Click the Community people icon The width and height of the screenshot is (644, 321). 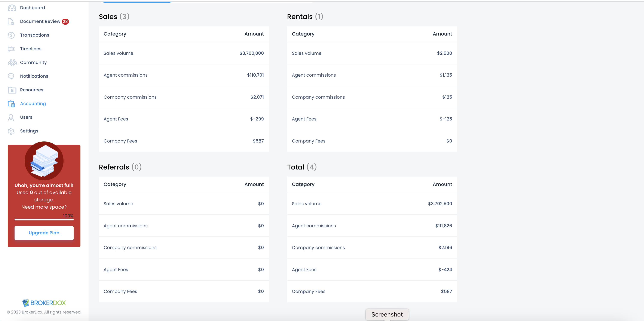(x=12, y=62)
